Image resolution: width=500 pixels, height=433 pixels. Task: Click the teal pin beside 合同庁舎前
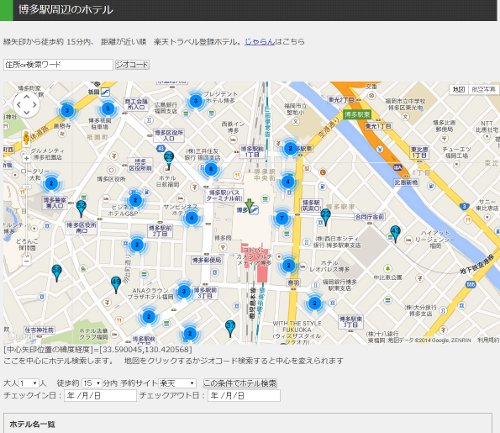point(325,217)
